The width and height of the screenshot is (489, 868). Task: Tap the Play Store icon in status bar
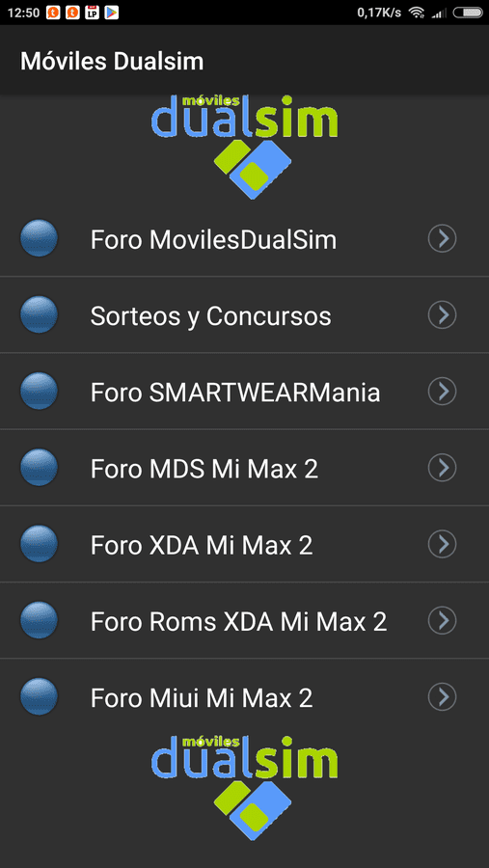112,13
